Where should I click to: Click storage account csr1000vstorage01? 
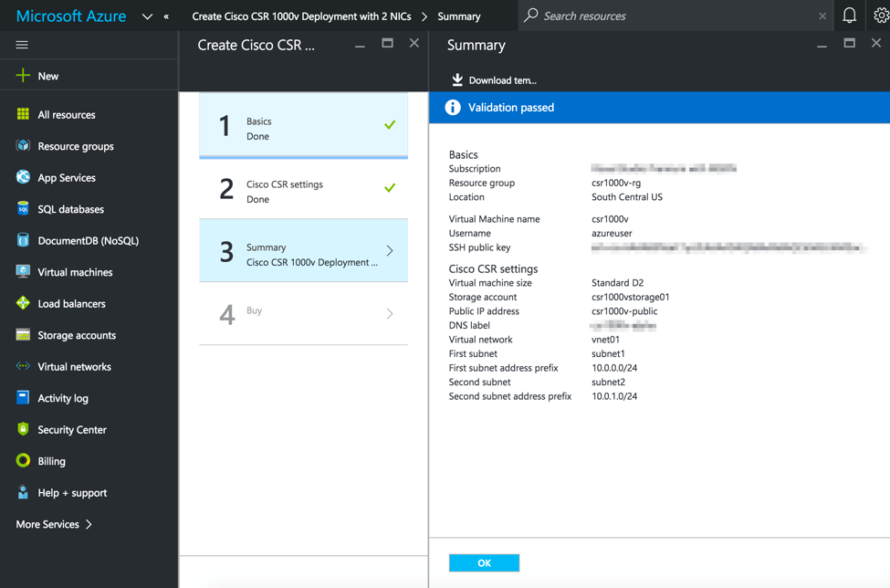(630, 297)
